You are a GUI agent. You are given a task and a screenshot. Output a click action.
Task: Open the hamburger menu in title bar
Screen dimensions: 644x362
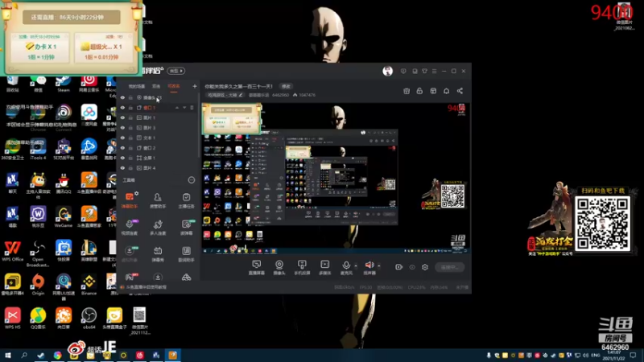coord(434,71)
